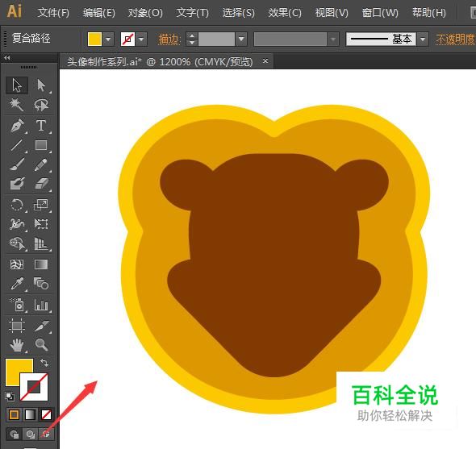Select the Scale tool
This screenshot has width=476, height=449.
point(41,205)
